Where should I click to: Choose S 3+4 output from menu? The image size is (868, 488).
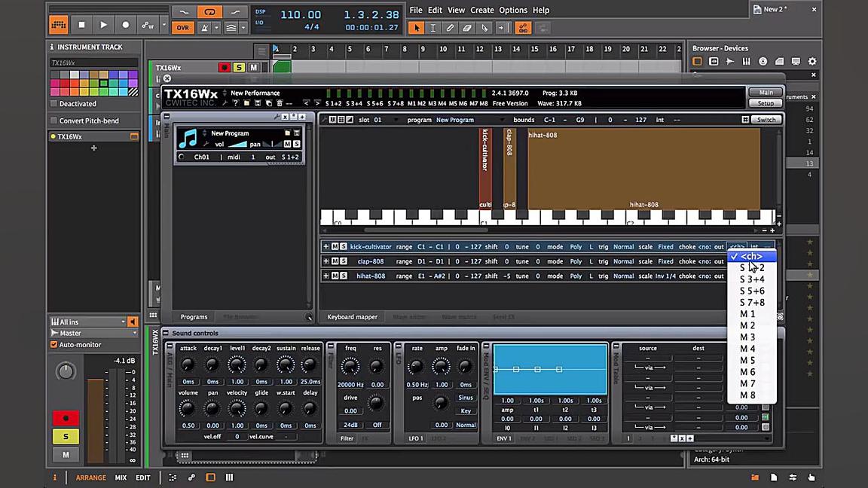click(752, 279)
